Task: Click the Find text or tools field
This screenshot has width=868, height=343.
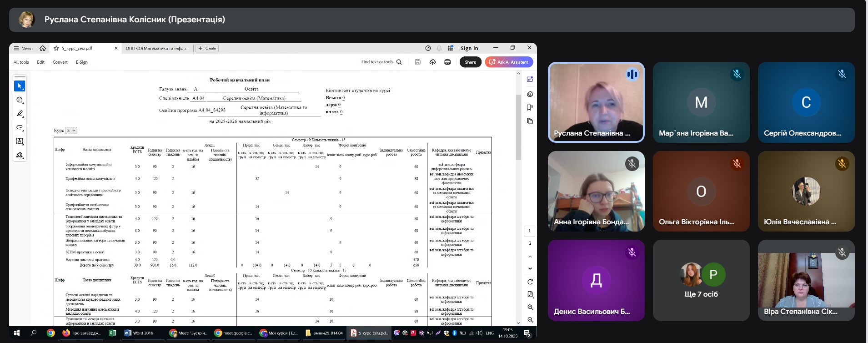Action: click(x=377, y=62)
